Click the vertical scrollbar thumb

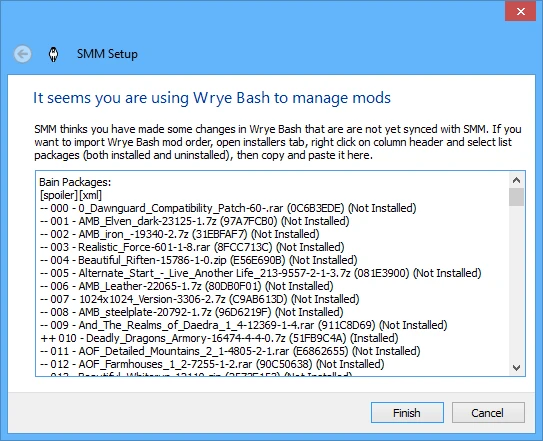click(x=517, y=197)
